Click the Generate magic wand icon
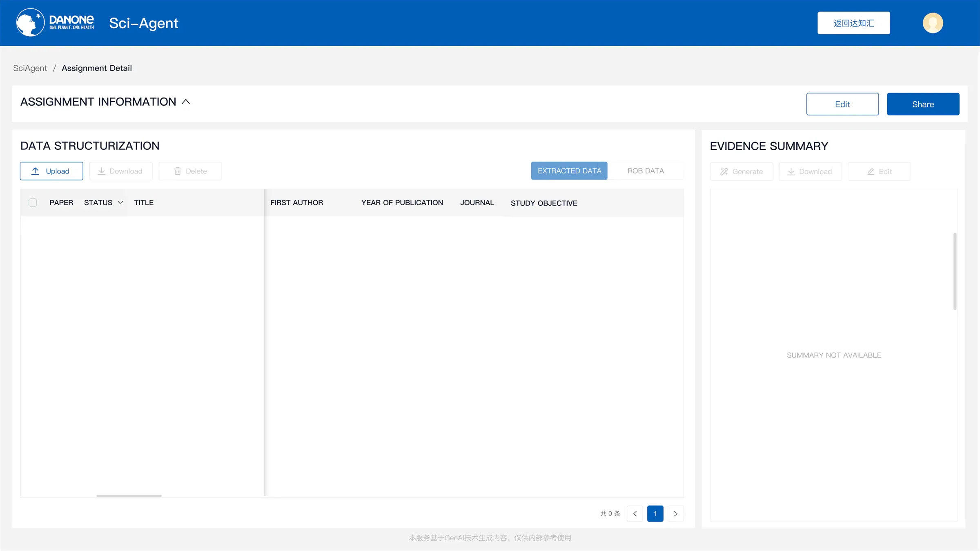Viewport: 980px width, 551px height. click(x=724, y=171)
